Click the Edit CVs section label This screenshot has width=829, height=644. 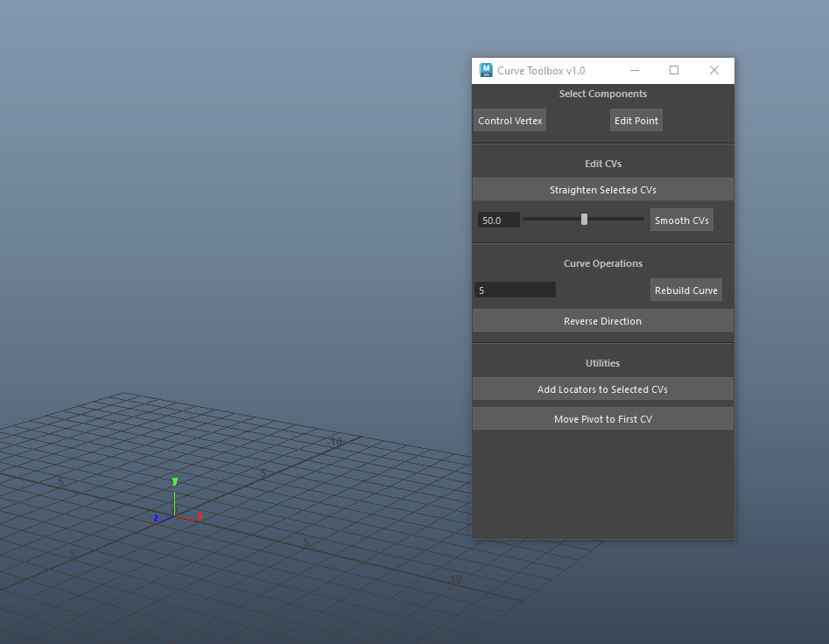coord(603,164)
